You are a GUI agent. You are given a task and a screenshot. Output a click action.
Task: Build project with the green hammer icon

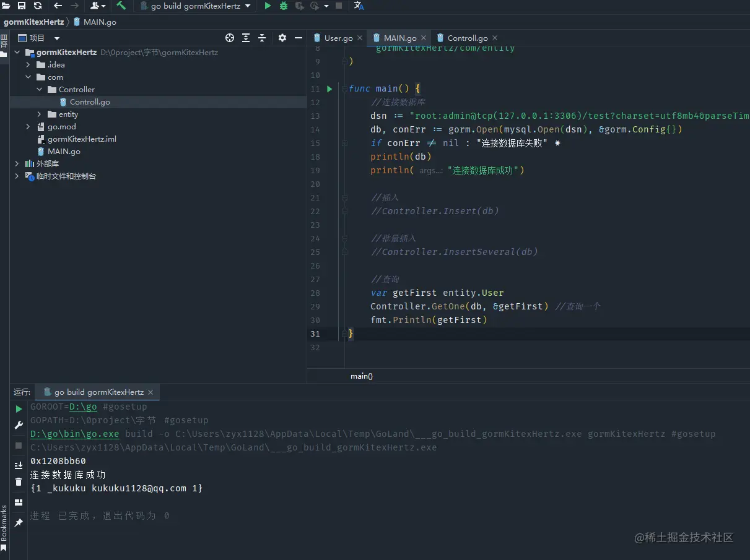[x=121, y=6]
